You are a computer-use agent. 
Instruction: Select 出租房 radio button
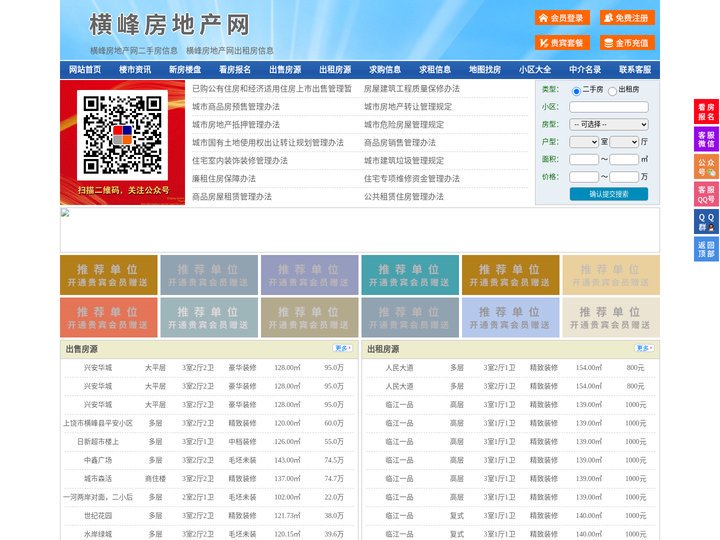click(612, 91)
